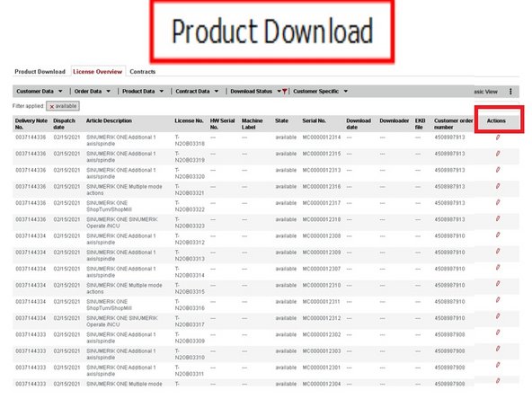Viewport: 532px width, 399px height.
Task: Click the EKB file column header
Action: click(420, 124)
